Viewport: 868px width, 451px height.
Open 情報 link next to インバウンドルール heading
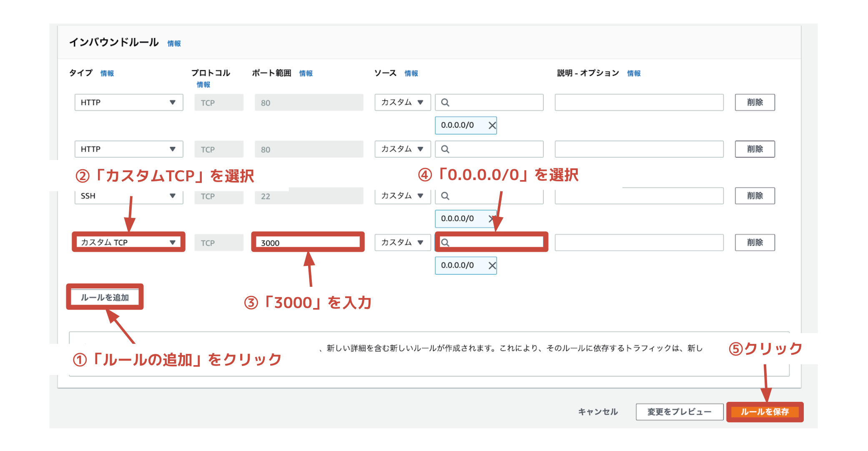click(174, 44)
